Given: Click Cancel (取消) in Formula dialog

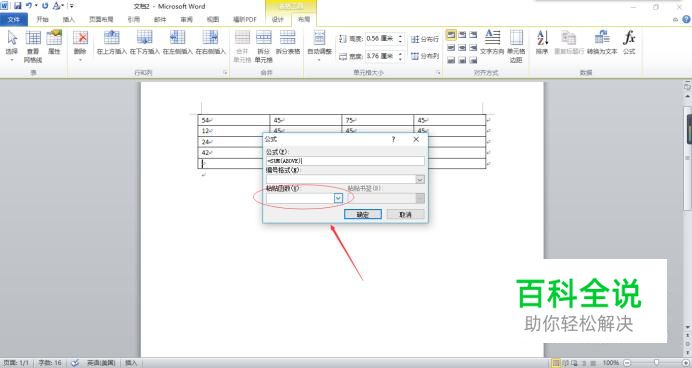Looking at the screenshot, I should click(x=406, y=214).
